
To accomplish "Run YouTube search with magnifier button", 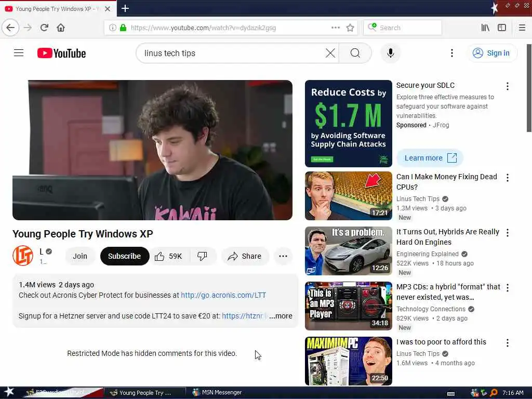I will (x=355, y=53).
